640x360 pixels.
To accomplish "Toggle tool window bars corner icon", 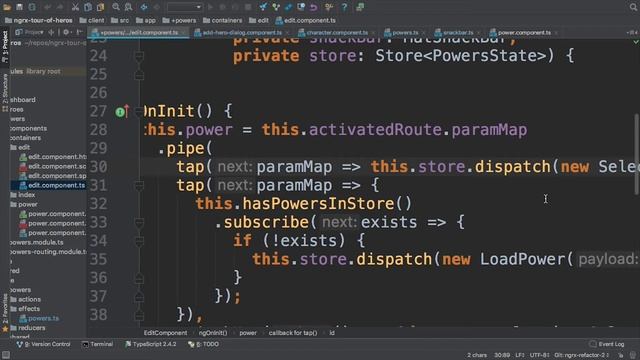I will pyautogui.click(x=5, y=355).
